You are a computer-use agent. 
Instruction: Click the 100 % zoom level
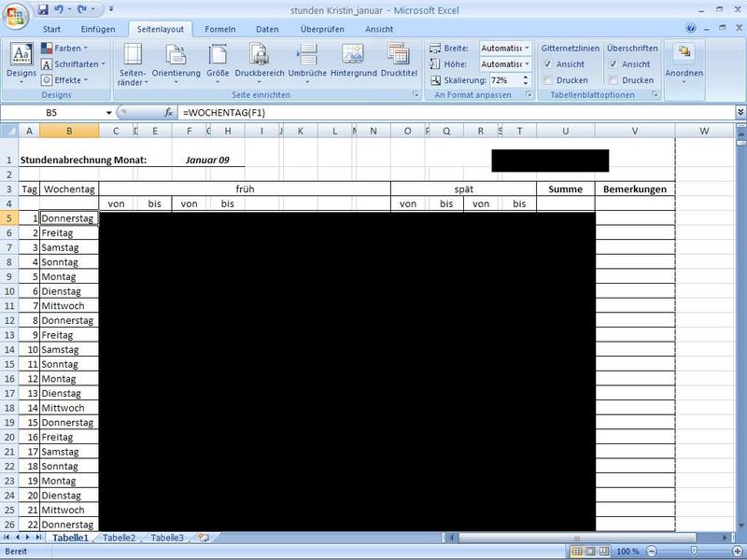click(x=627, y=551)
